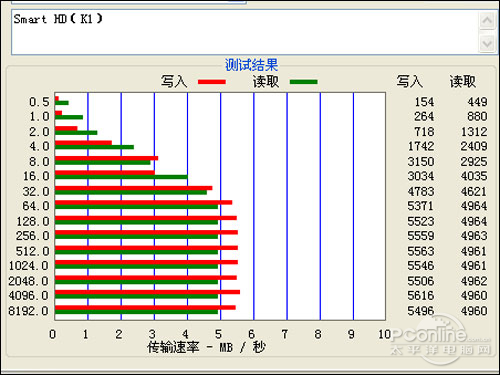Select the 读取 column header over values
The width and height of the screenshot is (500, 375).
463,81
